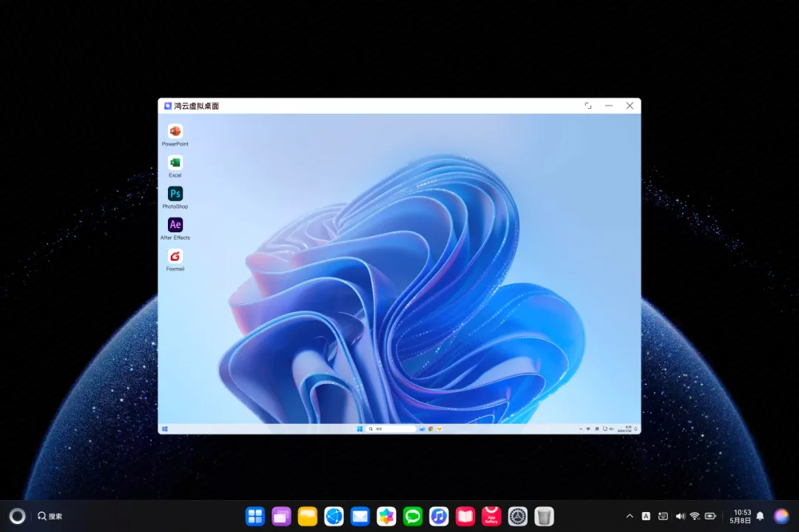Viewport: 799px width, 532px height.
Task: Open the circular launcher button at the dock's left
Action: pyautogui.click(x=17, y=516)
